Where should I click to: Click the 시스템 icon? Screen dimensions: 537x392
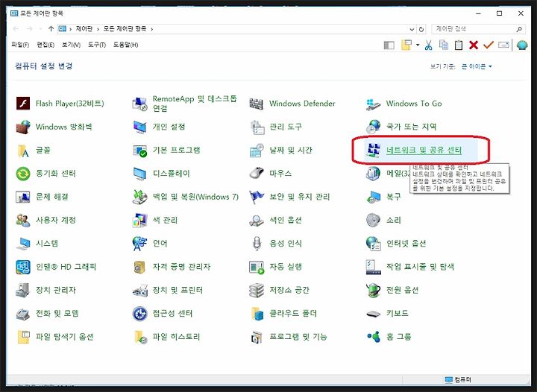(x=23, y=243)
